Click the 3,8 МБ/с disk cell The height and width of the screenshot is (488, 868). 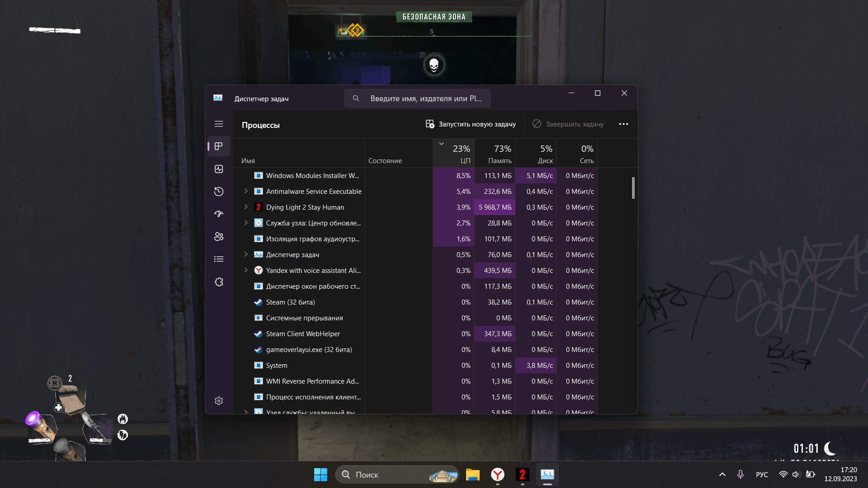536,366
